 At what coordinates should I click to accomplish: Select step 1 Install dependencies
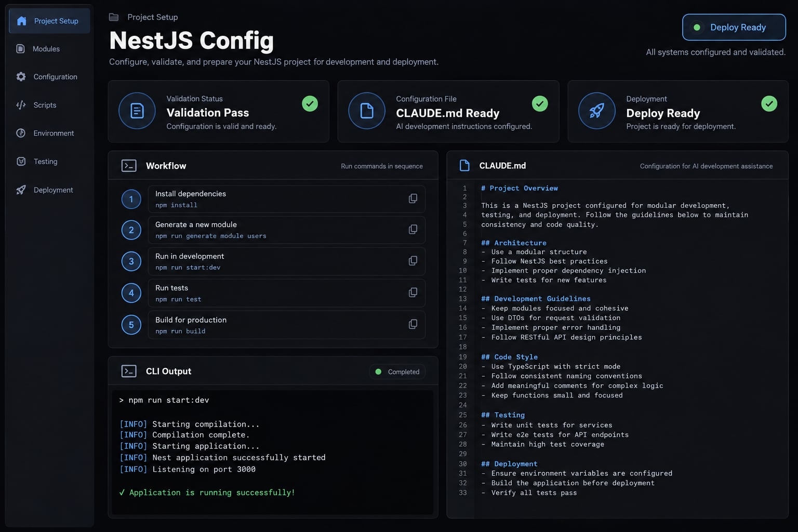pyautogui.click(x=287, y=199)
